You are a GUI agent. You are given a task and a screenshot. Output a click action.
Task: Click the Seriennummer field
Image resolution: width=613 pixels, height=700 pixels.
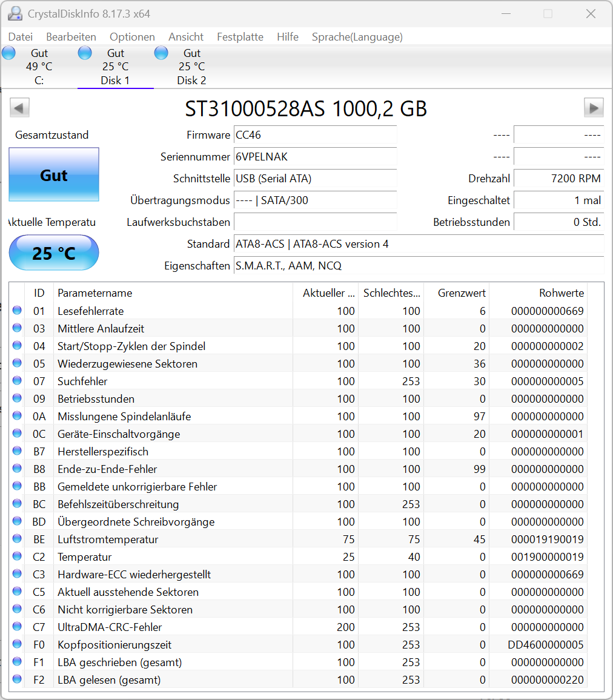point(315,157)
